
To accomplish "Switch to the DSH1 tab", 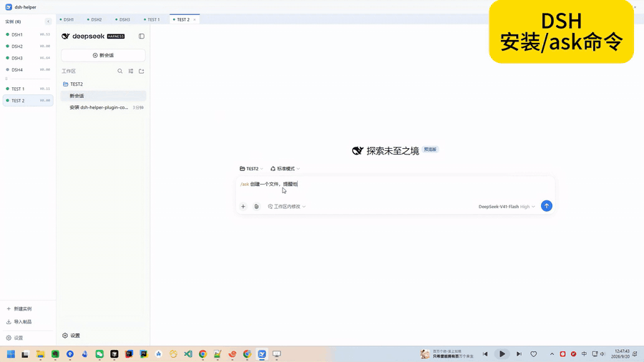I will point(67,19).
